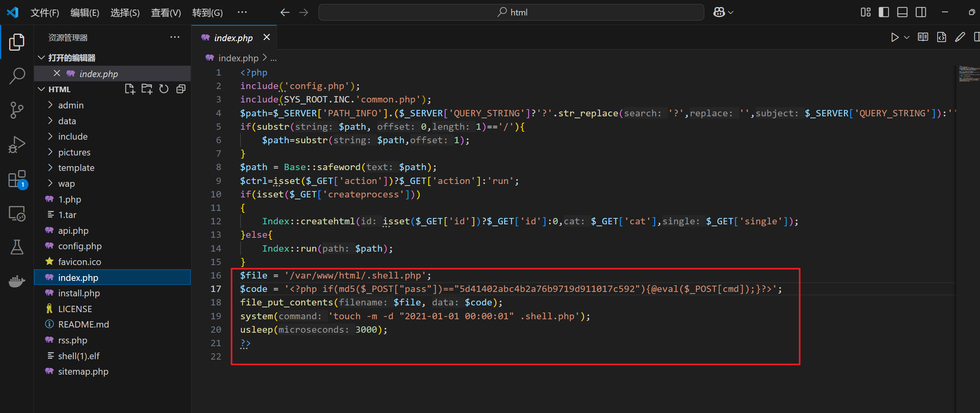The height and width of the screenshot is (413, 980).
Task: Open favicon.ico in explorer
Action: (112, 261)
